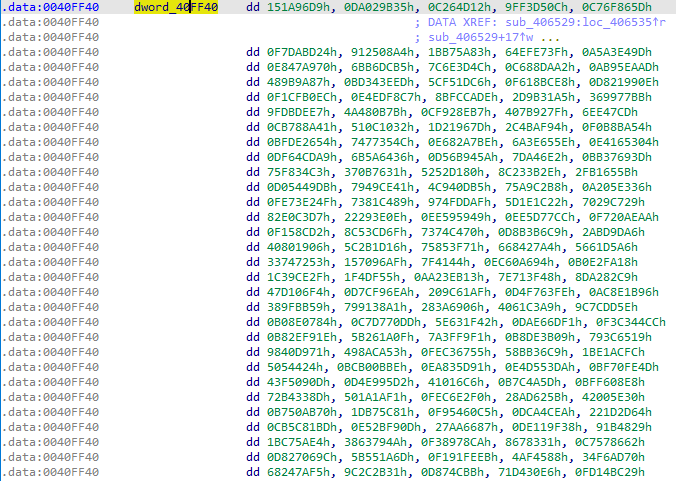This screenshot has width=676, height=481.
Task: Select value 4C940DB5h
Action: click(x=460, y=187)
